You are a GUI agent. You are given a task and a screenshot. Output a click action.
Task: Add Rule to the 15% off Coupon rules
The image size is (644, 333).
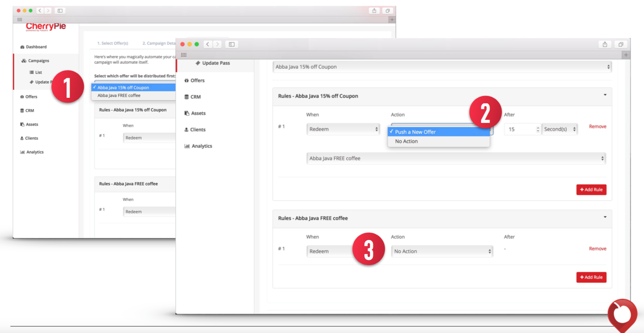click(x=591, y=190)
